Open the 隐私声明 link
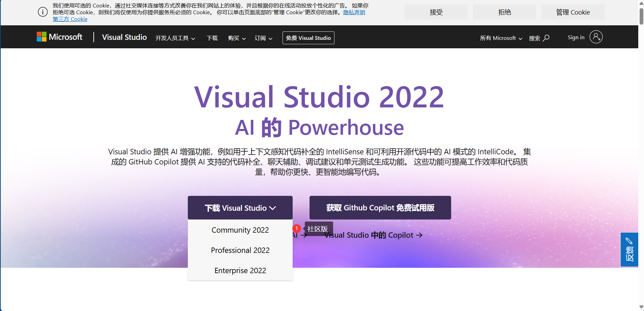 354,12
